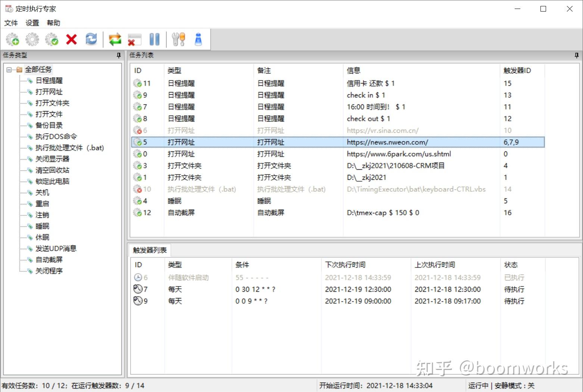The height and width of the screenshot is (392, 583).
Task: Select 执行DOS命令 in the task type tree
Action: (x=56, y=137)
